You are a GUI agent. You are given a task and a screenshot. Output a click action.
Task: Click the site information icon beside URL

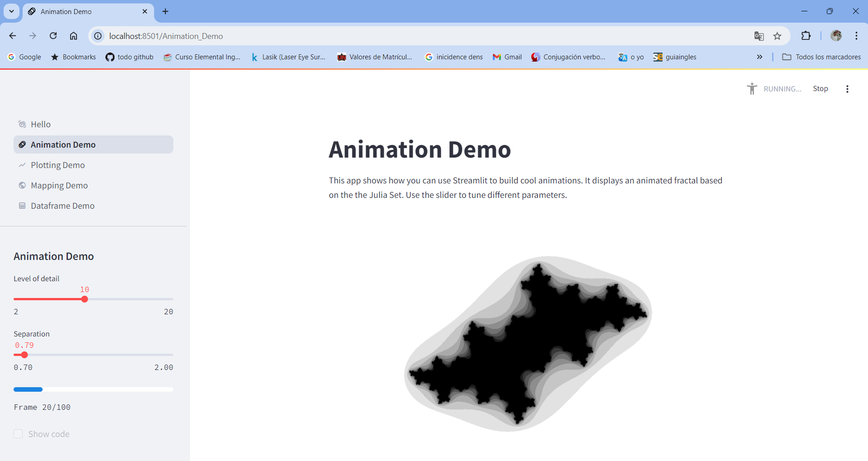pos(98,36)
